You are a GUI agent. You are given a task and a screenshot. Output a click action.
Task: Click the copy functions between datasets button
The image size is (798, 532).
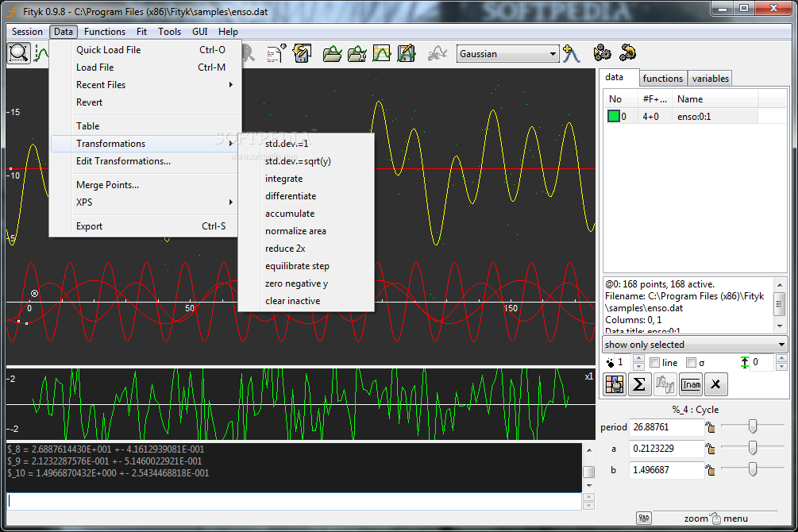click(665, 384)
